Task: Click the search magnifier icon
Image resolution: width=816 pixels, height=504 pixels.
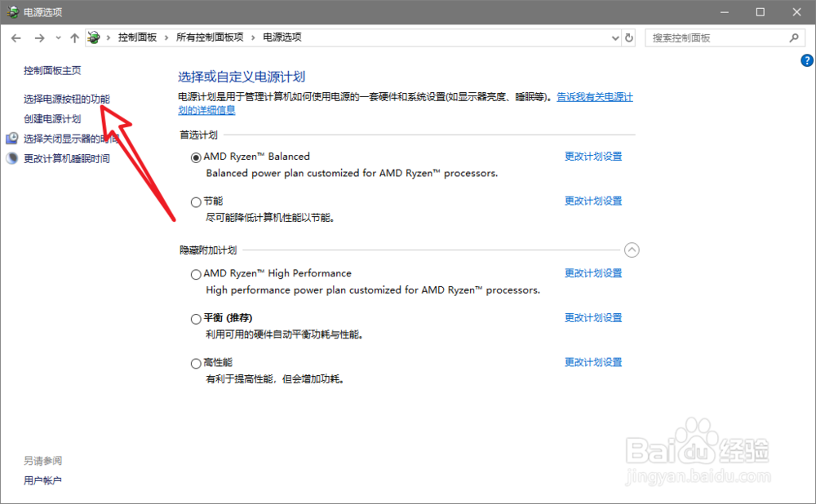Action: (794, 38)
